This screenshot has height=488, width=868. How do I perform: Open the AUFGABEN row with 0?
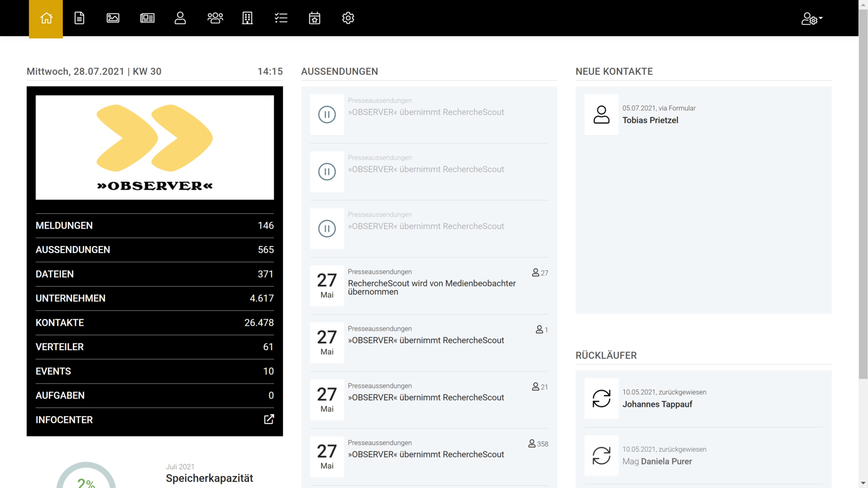(x=155, y=395)
